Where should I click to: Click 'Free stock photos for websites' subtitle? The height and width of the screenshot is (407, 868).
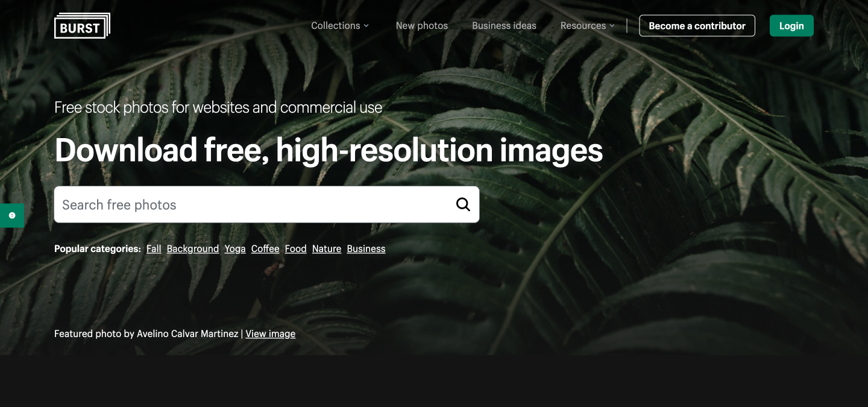click(218, 107)
